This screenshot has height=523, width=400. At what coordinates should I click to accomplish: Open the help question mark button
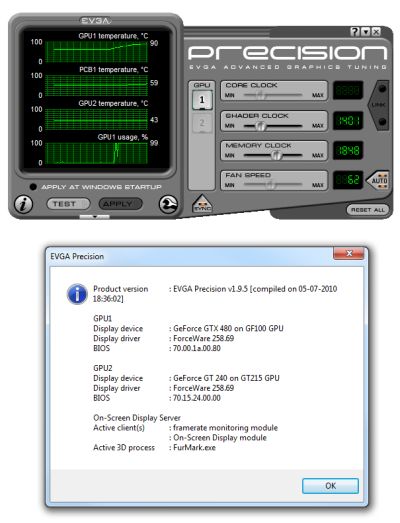coord(355,32)
